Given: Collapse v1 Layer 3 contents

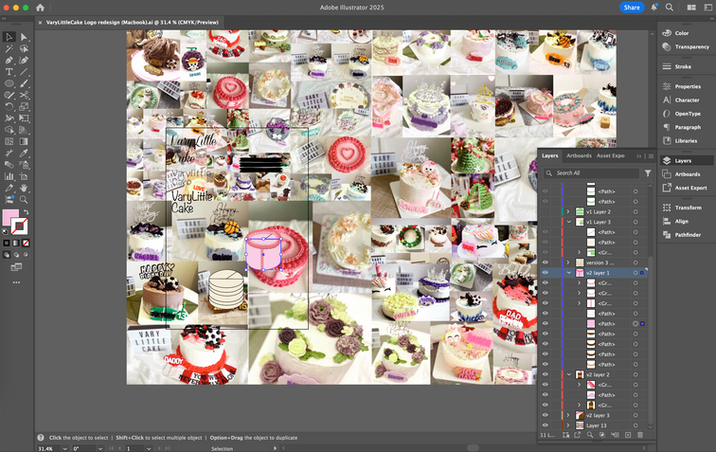Looking at the screenshot, I should pos(569,222).
